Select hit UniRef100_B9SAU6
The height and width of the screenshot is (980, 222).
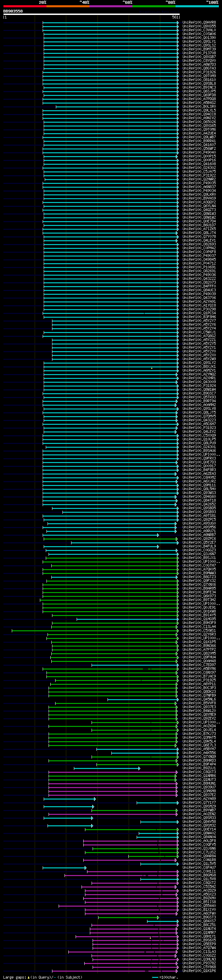(x=199, y=451)
